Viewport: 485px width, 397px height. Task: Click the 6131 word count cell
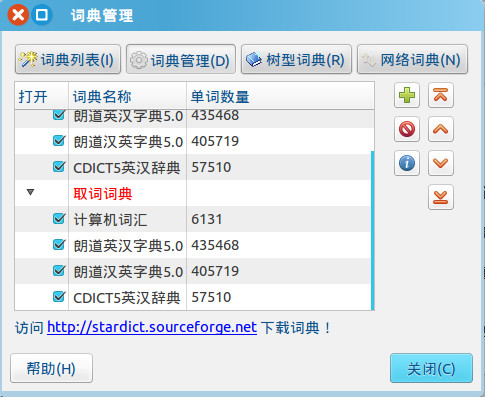tap(206, 219)
